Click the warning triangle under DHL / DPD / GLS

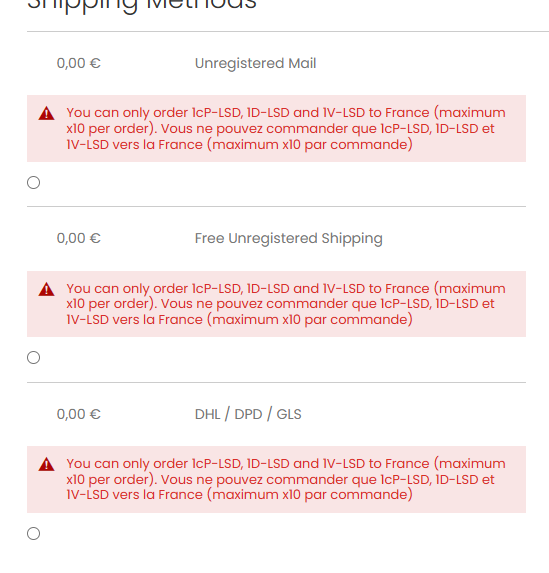tap(46, 464)
